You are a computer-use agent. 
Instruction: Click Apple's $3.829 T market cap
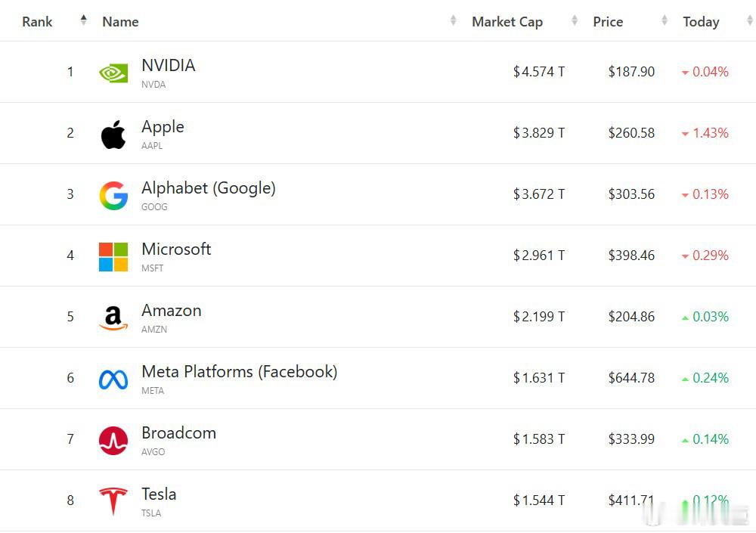click(x=539, y=133)
